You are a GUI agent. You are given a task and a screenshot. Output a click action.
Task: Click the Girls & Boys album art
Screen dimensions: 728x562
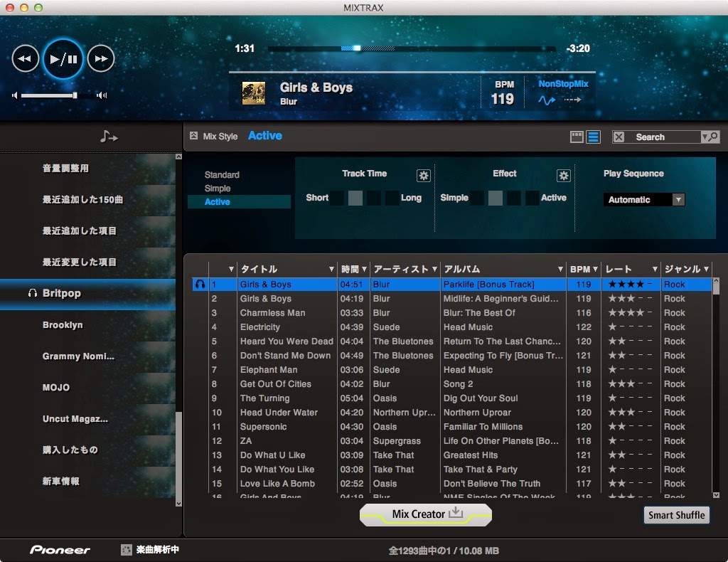[x=254, y=93]
